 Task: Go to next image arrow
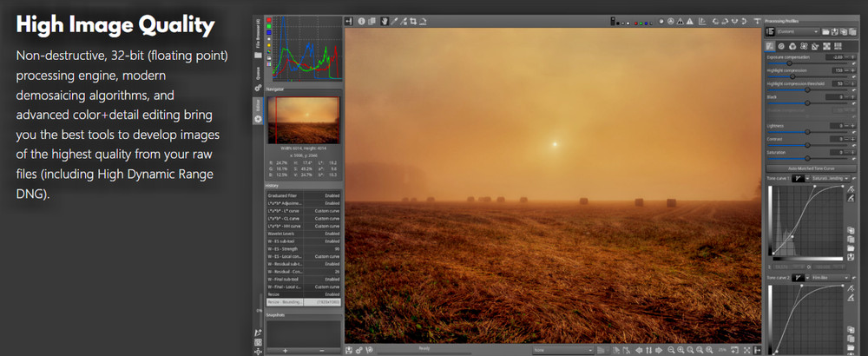(659, 350)
